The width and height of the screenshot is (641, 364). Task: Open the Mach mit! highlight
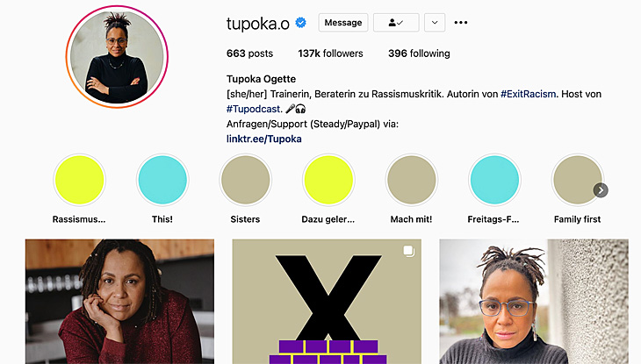point(411,180)
